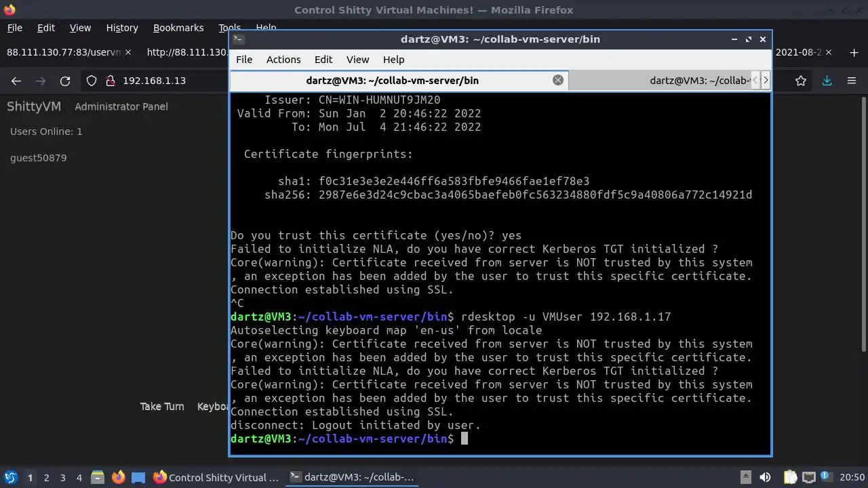Screen dimensions: 868x488
Task: Click the terminal command prompt cursor
Action: pos(465,439)
